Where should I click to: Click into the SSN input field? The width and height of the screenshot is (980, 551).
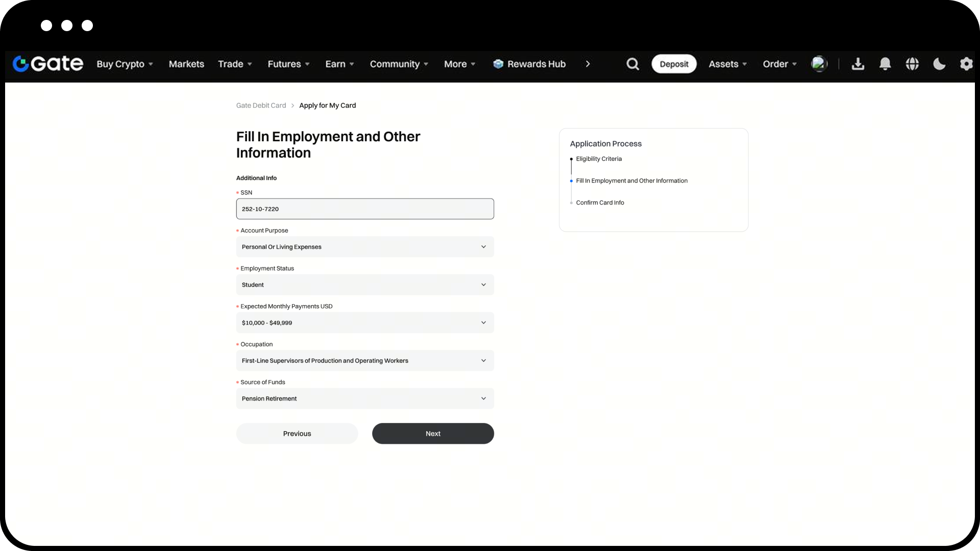pos(365,209)
